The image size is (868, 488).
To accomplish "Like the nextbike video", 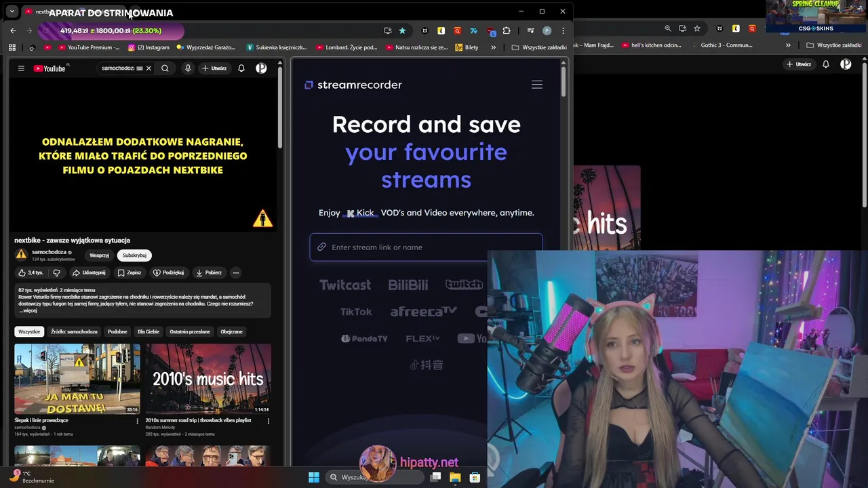I will [x=31, y=272].
